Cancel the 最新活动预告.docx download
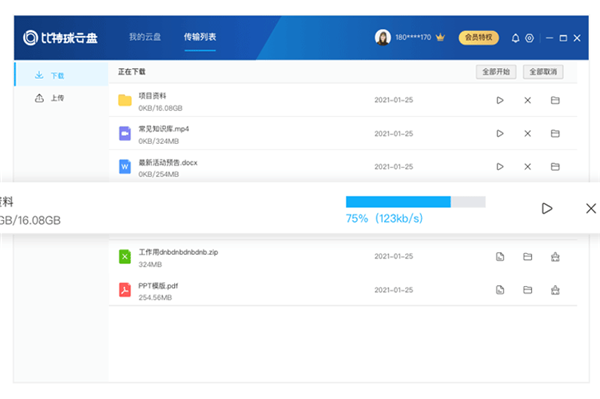The image size is (600, 399). [527, 167]
